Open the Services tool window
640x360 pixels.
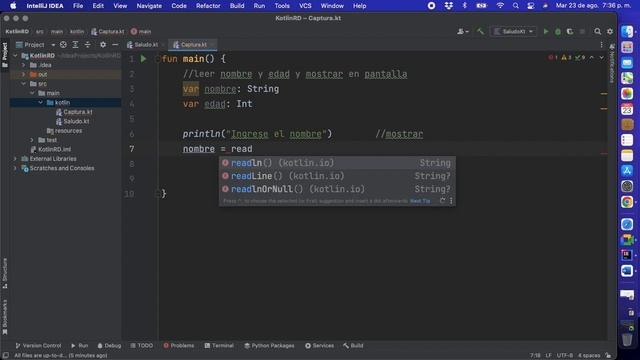pyautogui.click(x=320, y=345)
